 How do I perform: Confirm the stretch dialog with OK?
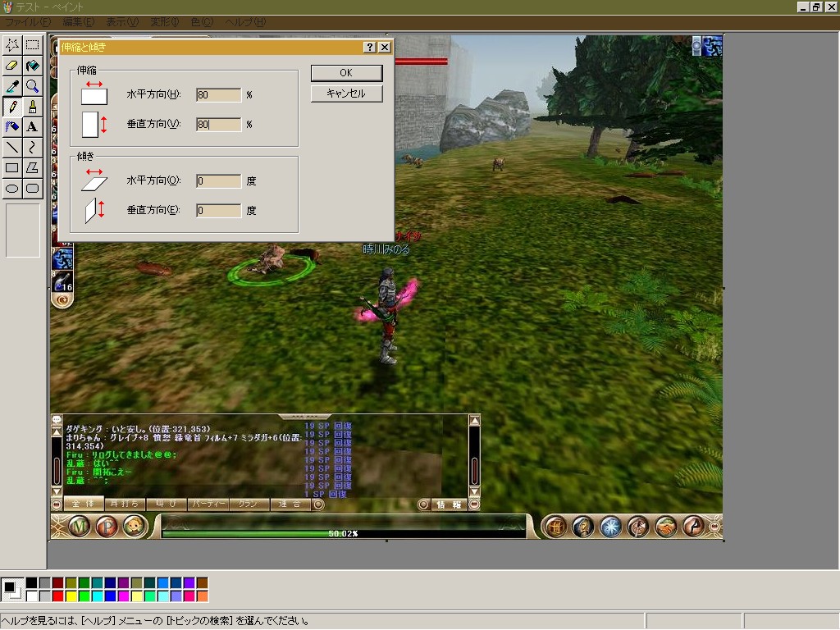(x=347, y=73)
